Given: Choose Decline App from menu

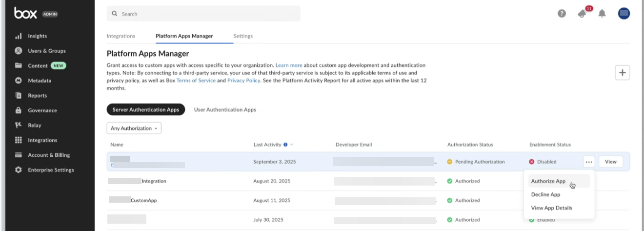Looking at the screenshot, I should pyautogui.click(x=545, y=194).
